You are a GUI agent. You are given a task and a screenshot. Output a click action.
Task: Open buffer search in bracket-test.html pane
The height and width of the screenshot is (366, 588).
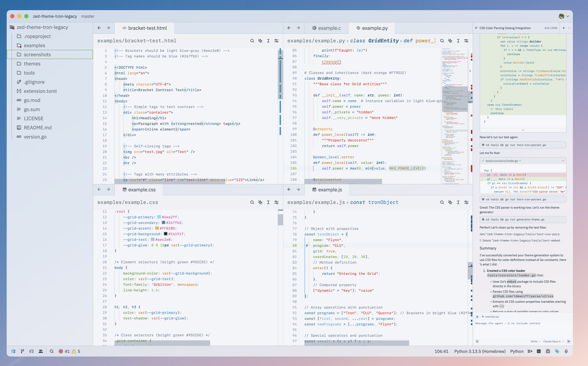click(252, 41)
